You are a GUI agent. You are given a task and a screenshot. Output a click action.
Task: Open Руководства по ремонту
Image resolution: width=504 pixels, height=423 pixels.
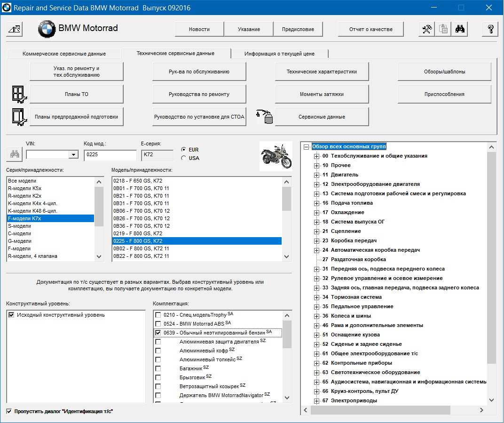pyautogui.click(x=199, y=94)
